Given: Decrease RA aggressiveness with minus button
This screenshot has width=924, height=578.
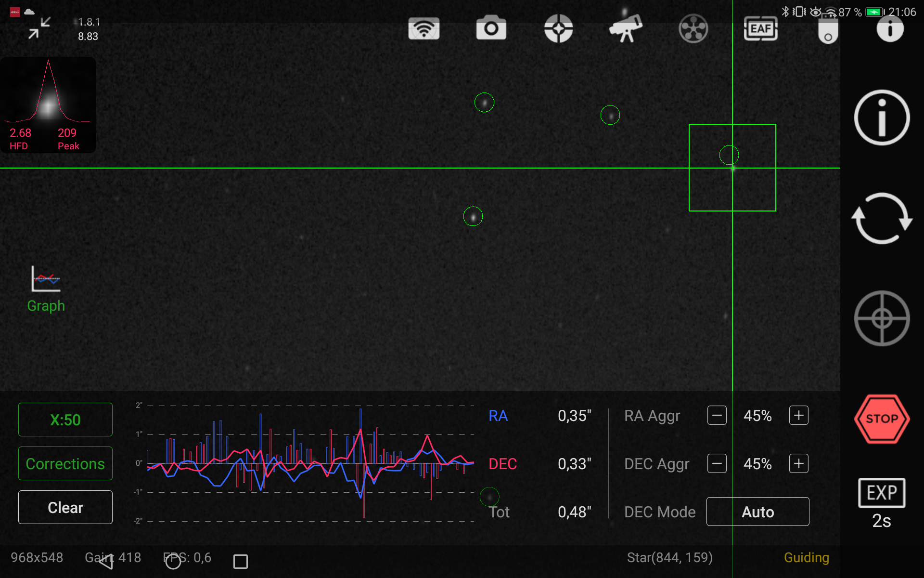Looking at the screenshot, I should 717,415.
